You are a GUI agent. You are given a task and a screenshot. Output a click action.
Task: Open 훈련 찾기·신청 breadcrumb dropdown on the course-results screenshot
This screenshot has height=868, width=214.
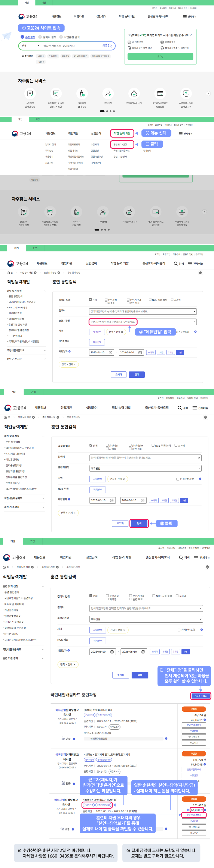click(57, 567)
